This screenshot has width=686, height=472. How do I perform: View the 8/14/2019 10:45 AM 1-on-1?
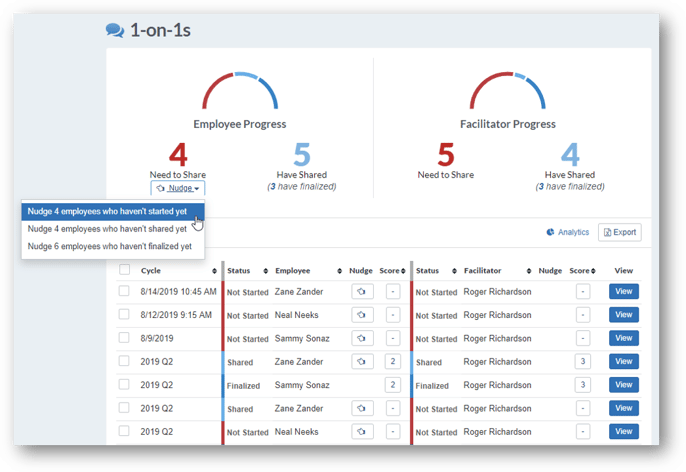point(623,291)
